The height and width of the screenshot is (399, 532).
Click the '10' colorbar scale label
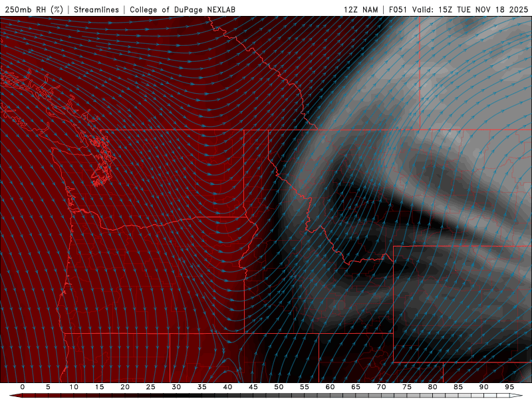pos(74,387)
